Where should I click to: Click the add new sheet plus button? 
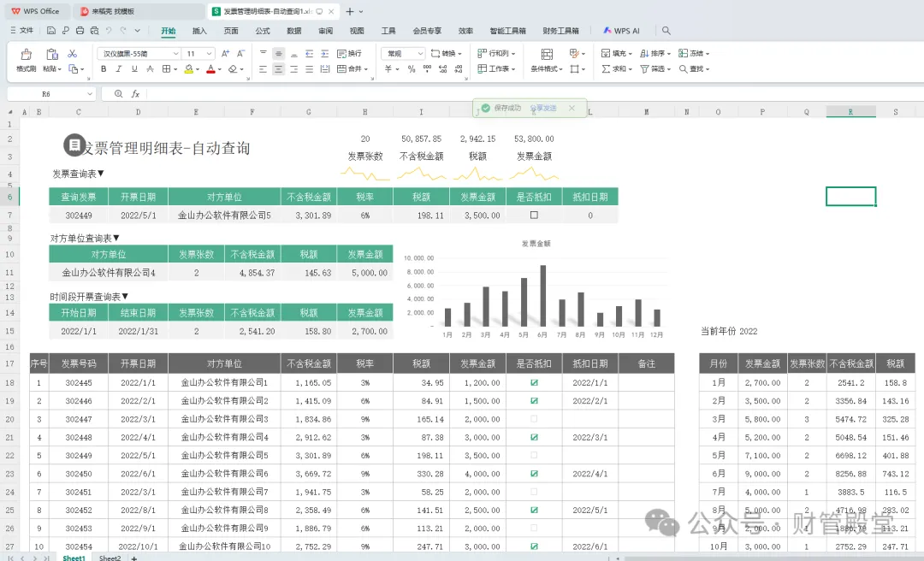[x=134, y=558]
